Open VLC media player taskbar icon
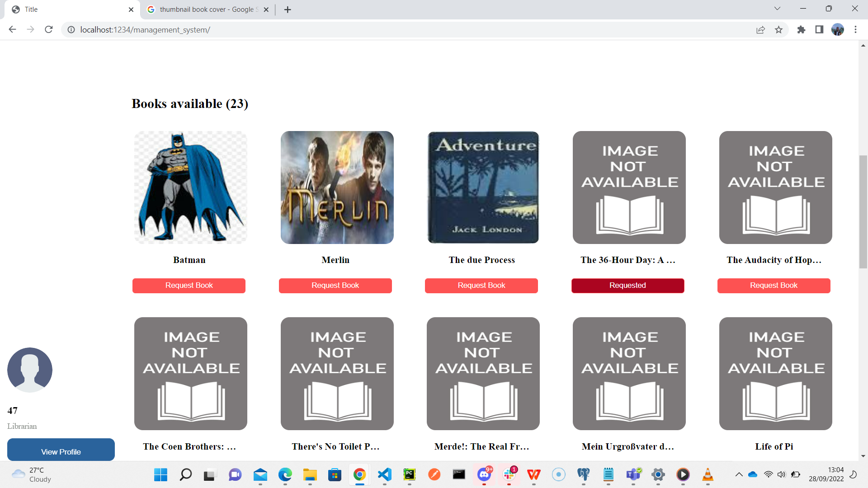Image resolution: width=868 pixels, height=488 pixels. pyautogui.click(x=708, y=474)
